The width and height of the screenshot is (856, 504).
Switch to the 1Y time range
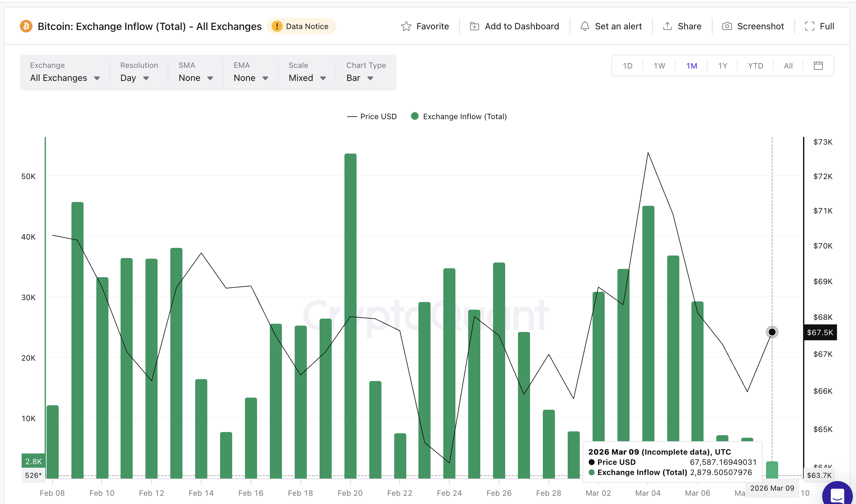722,66
